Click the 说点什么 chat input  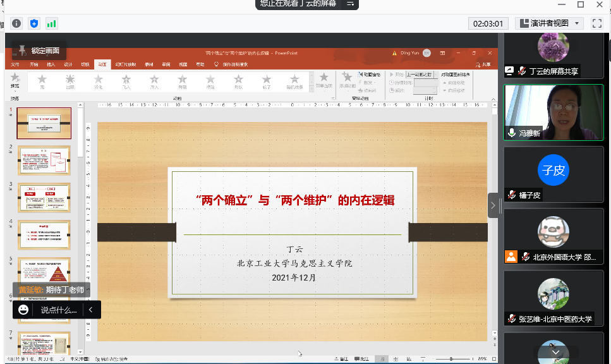pos(59,310)
